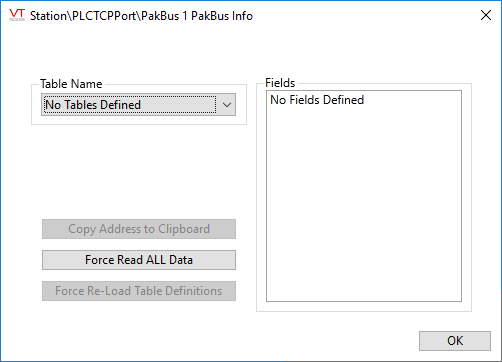The height and width of the screenshot is (362, 502).
Task: Click the Station\PLCTCPPort path in title bar
Action: [x=104, y=16]
